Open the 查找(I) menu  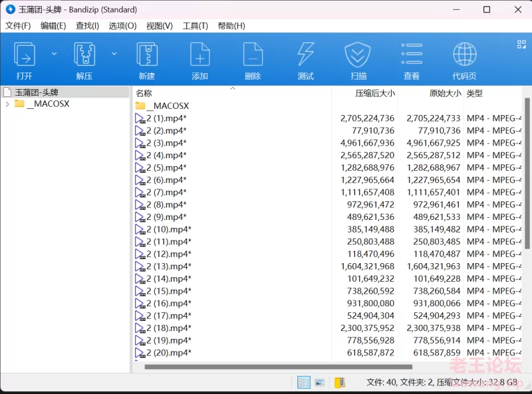point(87,26)
